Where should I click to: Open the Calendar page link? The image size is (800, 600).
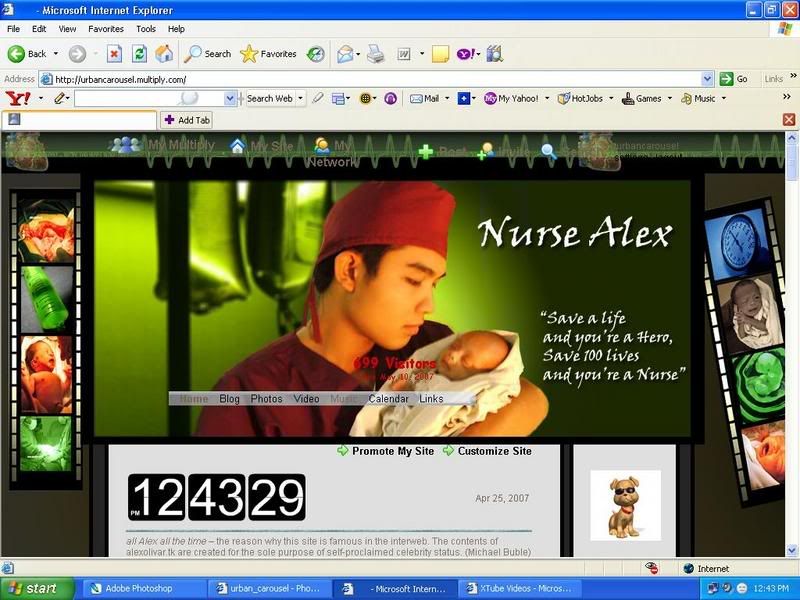point(388,399)
